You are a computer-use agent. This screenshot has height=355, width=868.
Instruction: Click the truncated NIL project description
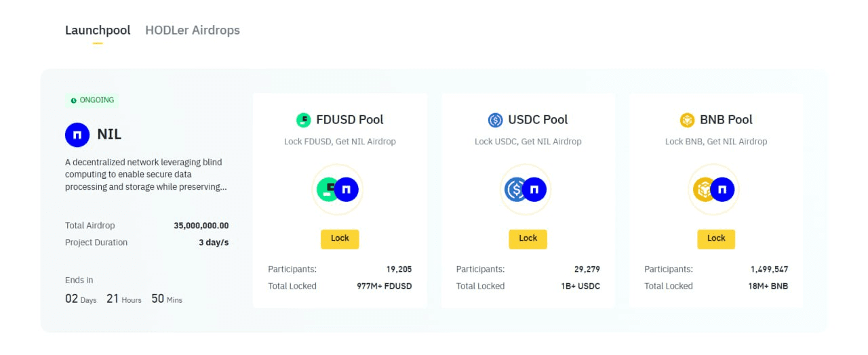point(146,175)
